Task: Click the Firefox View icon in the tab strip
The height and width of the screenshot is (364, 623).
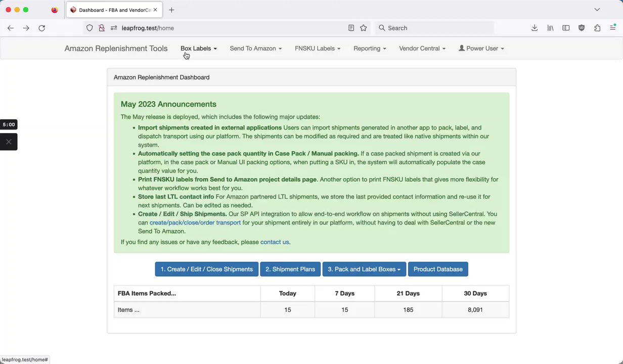Action: tap(55, 10)
